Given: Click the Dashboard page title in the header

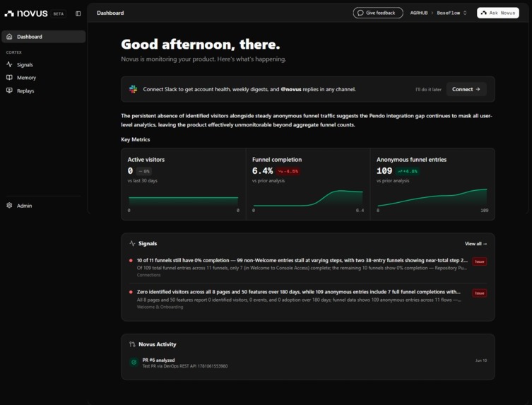Looking at the screenshot, I should tap(110, 13).
